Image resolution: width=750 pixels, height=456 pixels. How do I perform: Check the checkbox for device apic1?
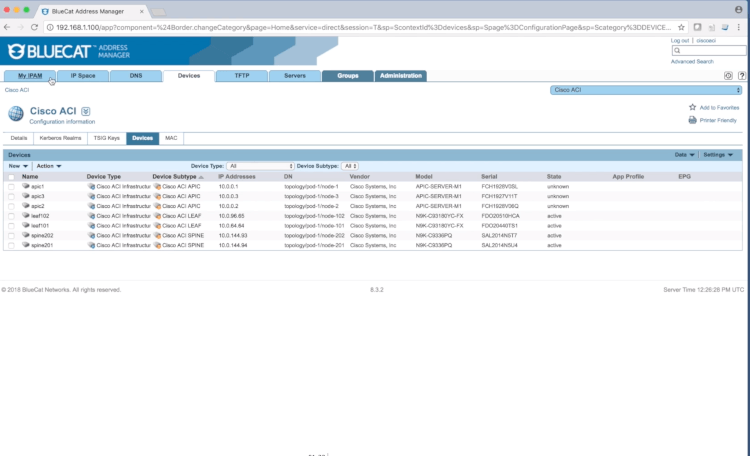[11, 186]
